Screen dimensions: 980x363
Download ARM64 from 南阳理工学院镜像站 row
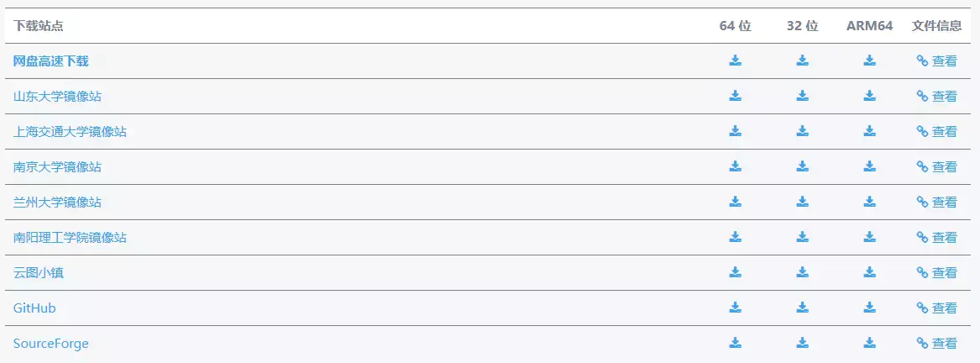[x=869, y=237]
